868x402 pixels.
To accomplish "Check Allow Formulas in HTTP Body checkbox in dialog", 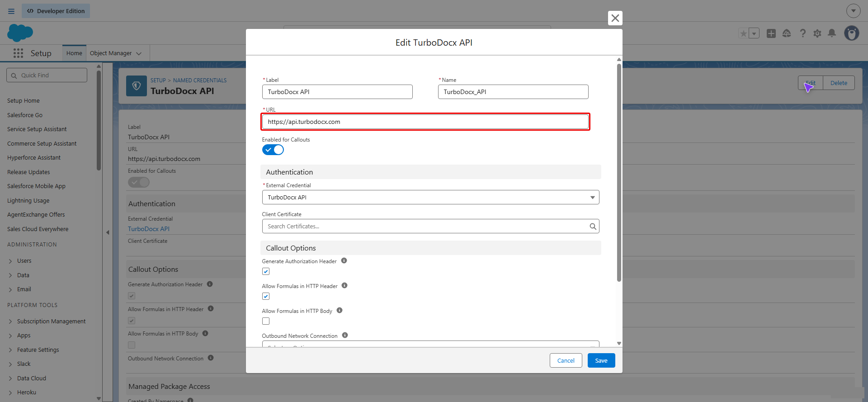I will (266, 321).
